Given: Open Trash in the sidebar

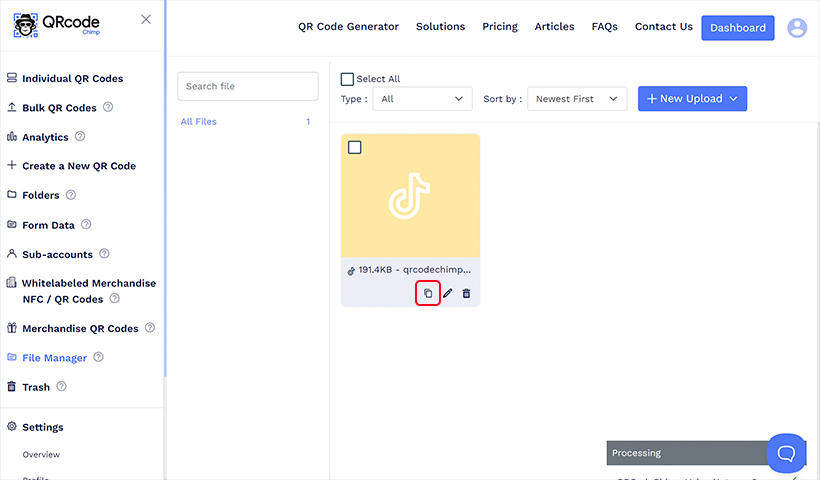Looking at the screenshot, I should pyautogui.click(x=35, y=387).
